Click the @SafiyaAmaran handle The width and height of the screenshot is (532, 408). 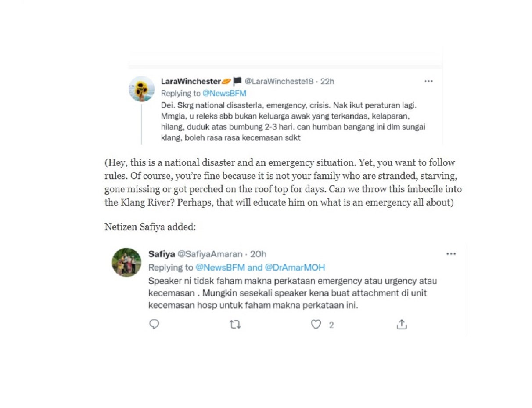(210, 254)
